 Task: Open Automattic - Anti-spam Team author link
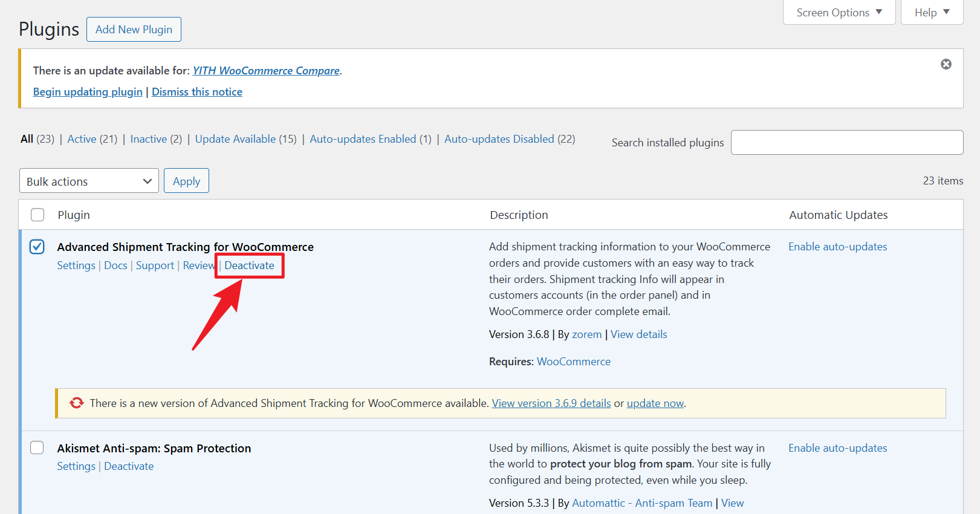coord(642,503)
